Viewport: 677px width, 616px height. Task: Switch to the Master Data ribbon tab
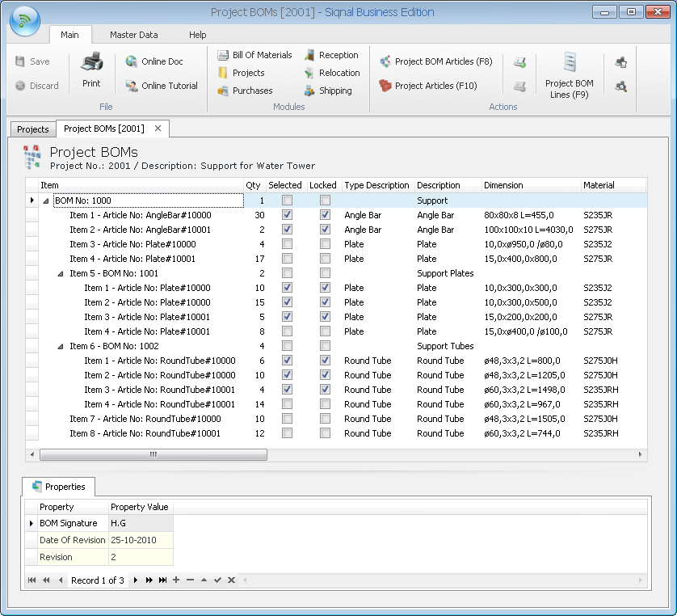[133, 35]
